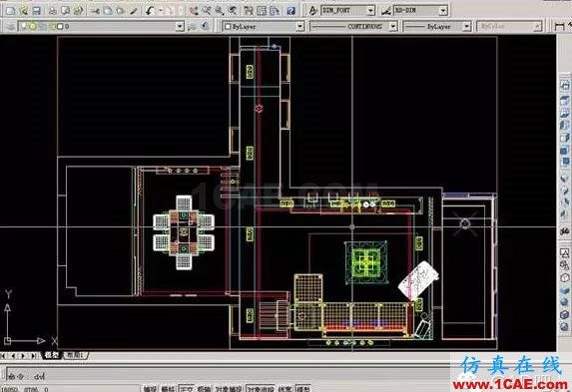
Task: Click the Cut scissors icon
Action: tap(95, 11)
